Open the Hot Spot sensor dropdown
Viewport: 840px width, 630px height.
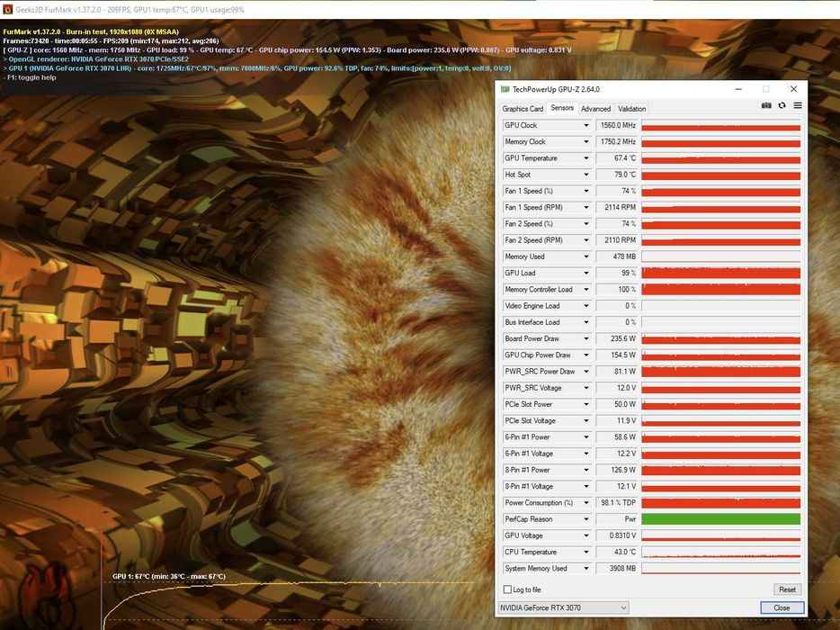point(586,175)
